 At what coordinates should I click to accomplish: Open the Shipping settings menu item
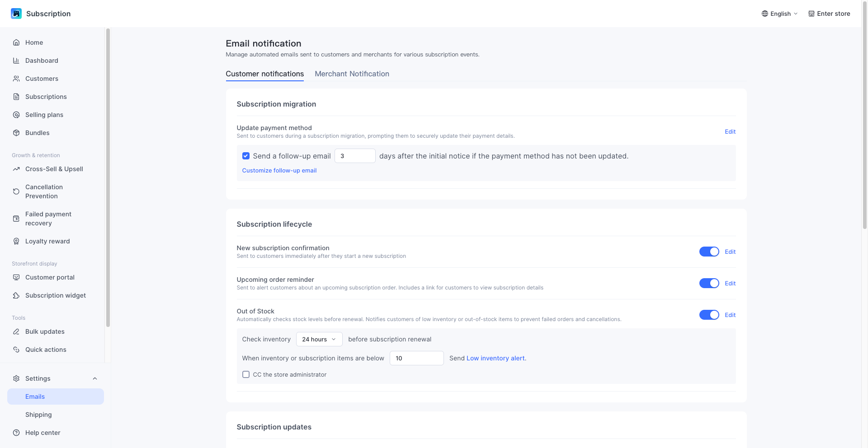click(56, 415)
